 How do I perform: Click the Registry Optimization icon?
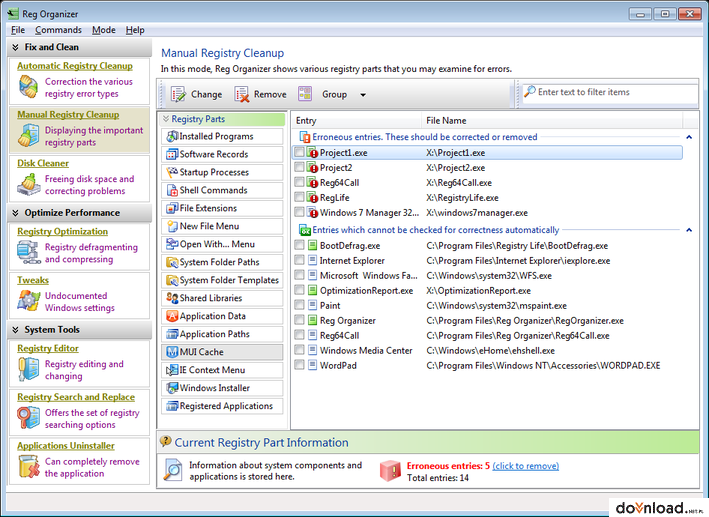pyautogui.click(x=28, y=252)
